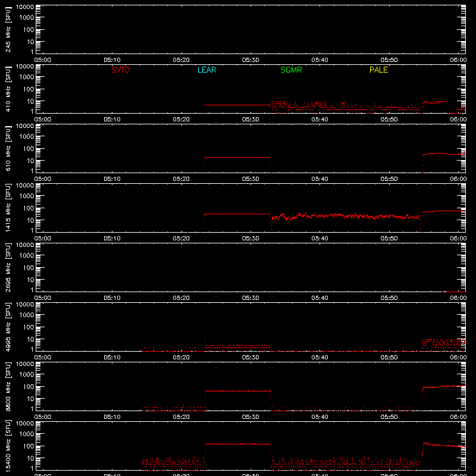Click the 05:10 time label under the 2695 MHz panel

[112, 298]
